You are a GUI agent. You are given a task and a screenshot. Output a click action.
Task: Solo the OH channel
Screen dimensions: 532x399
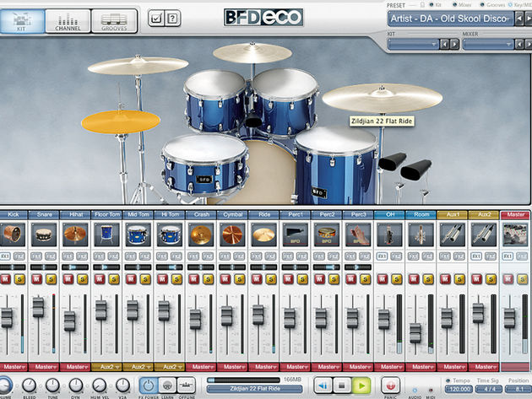pos(397,279)
